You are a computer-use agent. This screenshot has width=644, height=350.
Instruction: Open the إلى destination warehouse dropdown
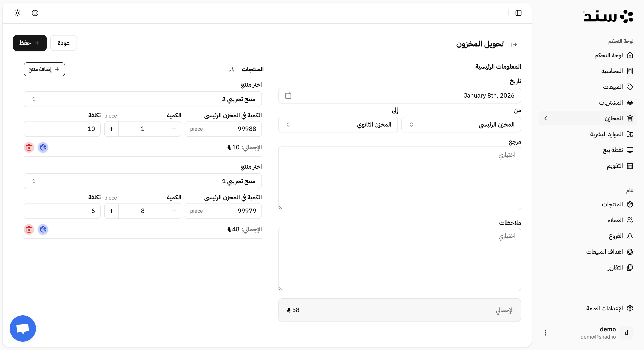click(338, 125)
